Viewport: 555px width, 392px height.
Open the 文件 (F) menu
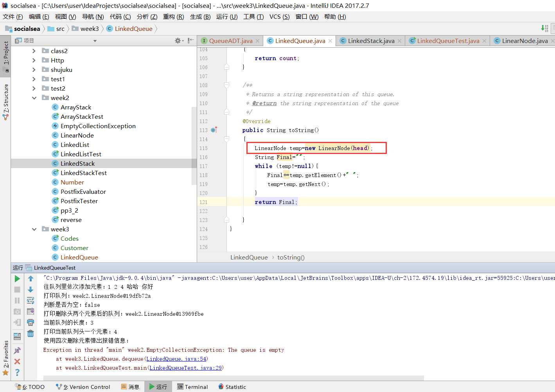coord(13,16)
